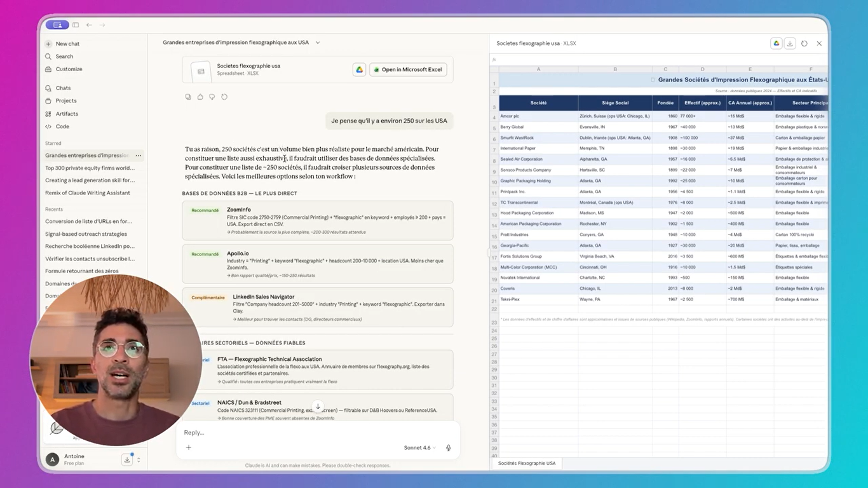Save to Google Drive from preview panel
This screenshot has width=868, height=488.
776,43
